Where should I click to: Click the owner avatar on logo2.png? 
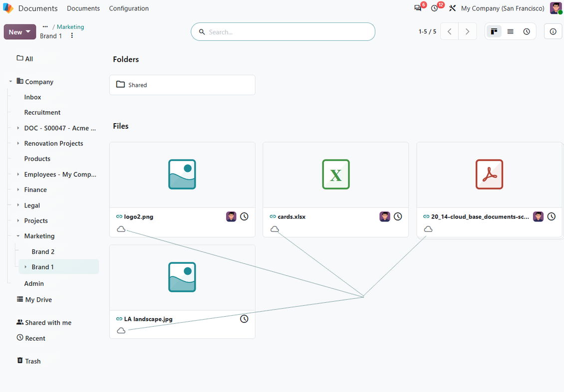pyautogui.click(x=231, y=216)
